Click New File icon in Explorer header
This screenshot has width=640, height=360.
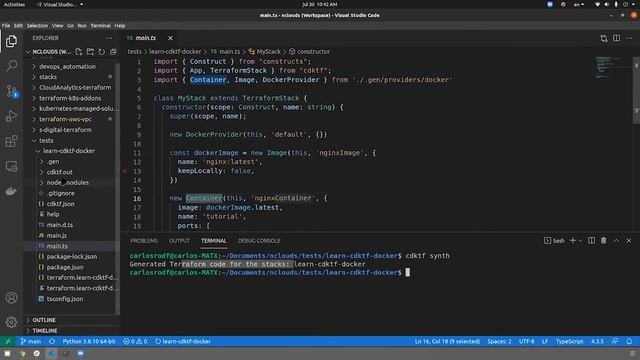[79, 52]
